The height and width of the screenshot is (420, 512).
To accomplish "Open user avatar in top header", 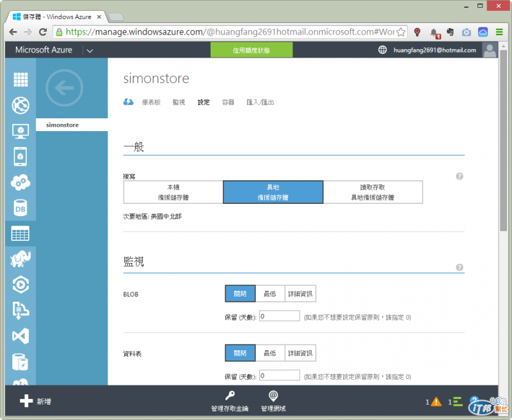I will (490, 50).
